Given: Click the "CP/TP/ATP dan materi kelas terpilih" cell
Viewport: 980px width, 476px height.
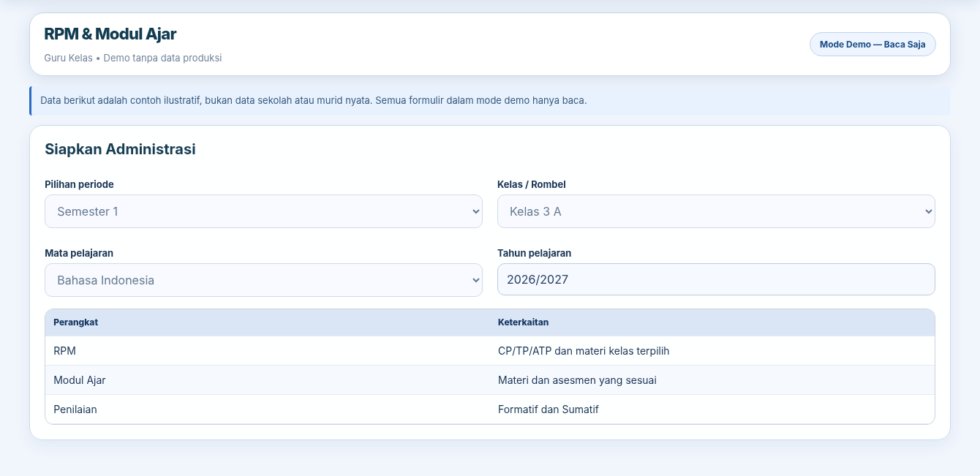Looking at the screenshot, I should 712,351.
